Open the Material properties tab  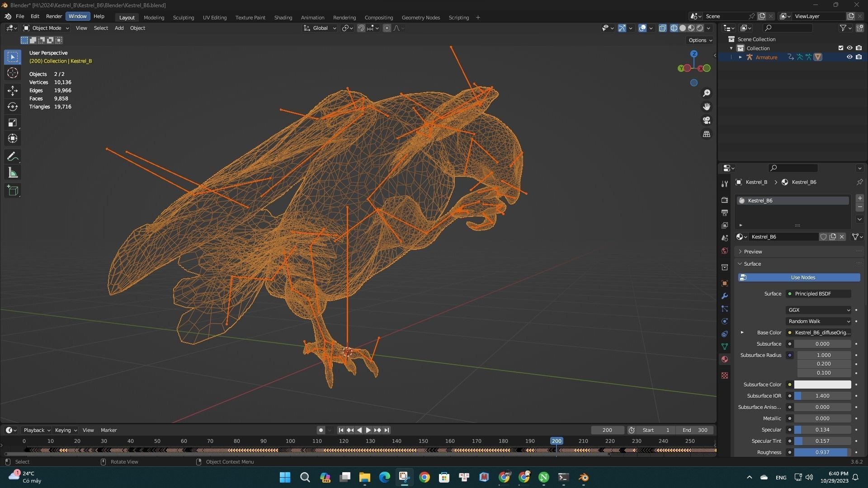coord(725,359)
